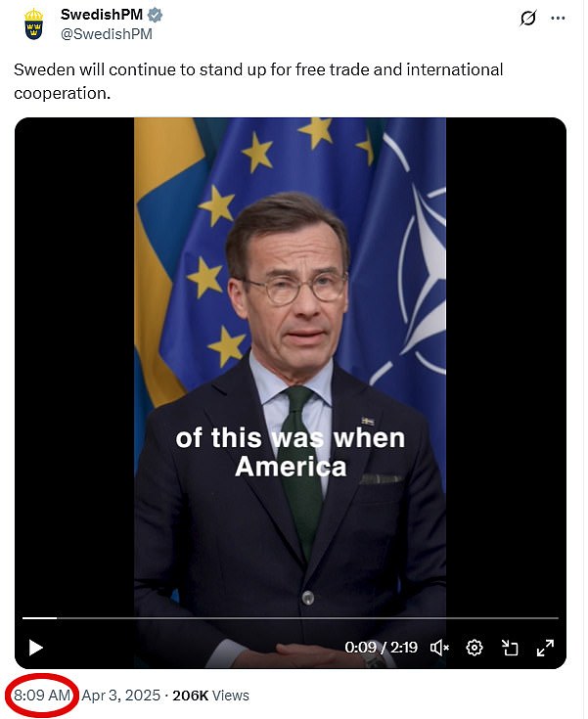The image size is (588, 719).
Task: Click the played portion of the progress bar
Action: [39, 618]
